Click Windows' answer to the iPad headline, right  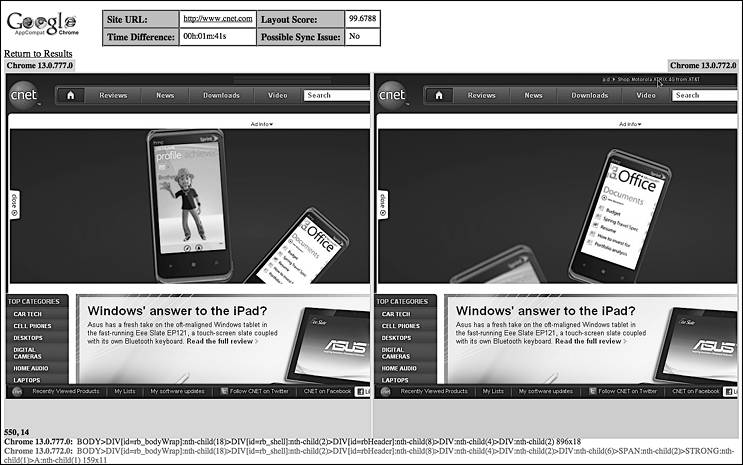545,310
